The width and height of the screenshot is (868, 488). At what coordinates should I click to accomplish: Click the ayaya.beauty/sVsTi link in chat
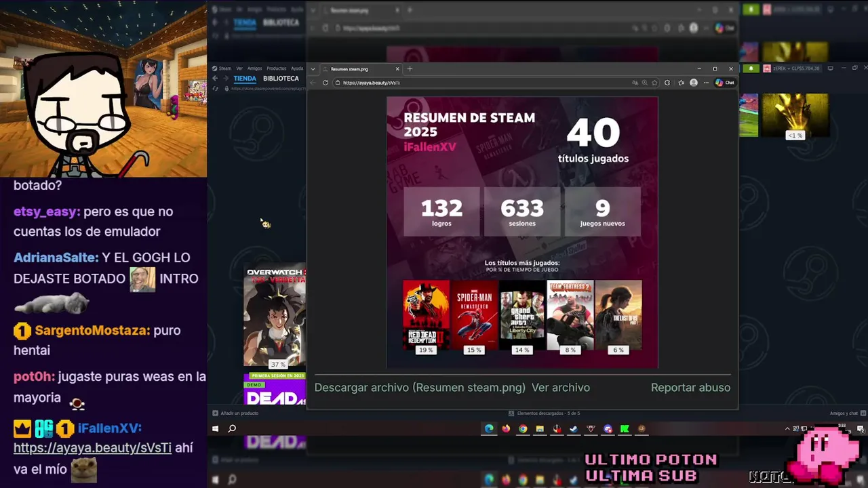92,448
